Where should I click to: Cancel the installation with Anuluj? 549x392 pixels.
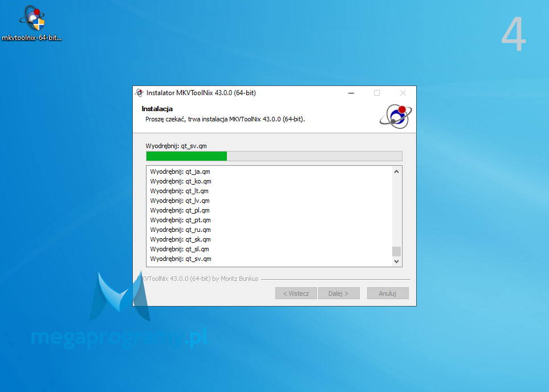pos(388,293)
